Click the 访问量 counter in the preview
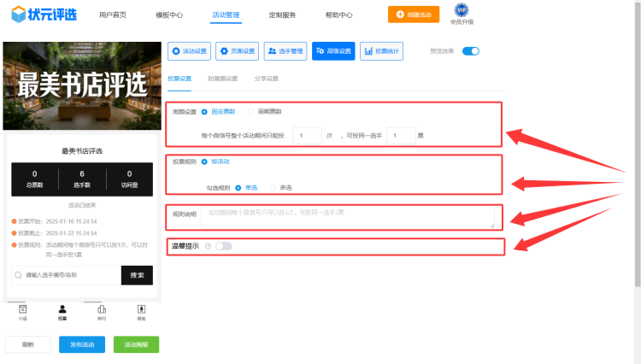Viewport: 641px width, 364px height. (x=130, y=179)
